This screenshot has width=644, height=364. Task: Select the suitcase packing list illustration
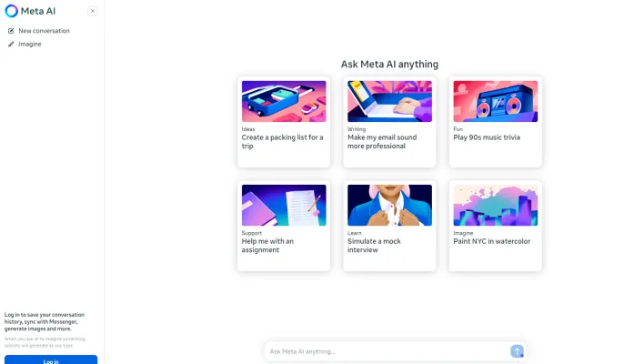(x=284, y=102)
